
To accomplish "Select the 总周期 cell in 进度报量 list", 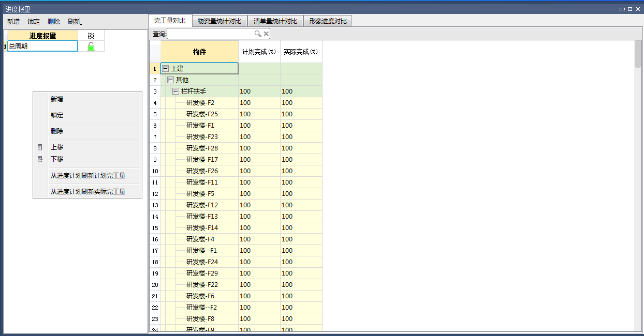I will [x=42, y=47].
